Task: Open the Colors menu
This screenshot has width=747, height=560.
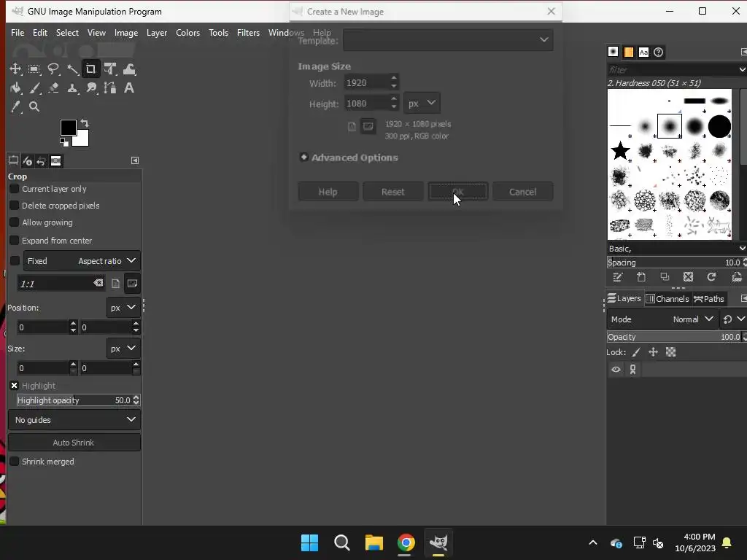Action: click(x=187, y=33)
